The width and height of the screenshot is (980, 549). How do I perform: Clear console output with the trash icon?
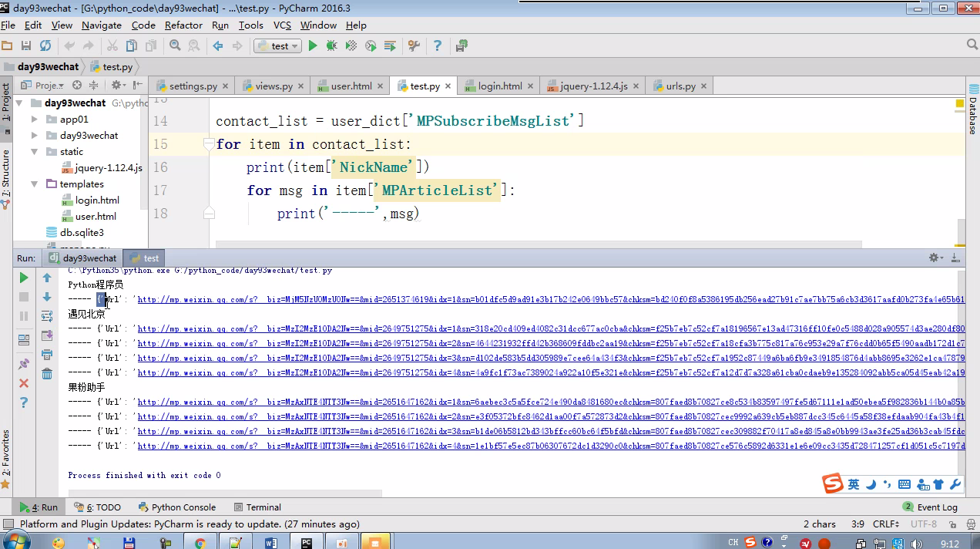(x=47, y=374)
